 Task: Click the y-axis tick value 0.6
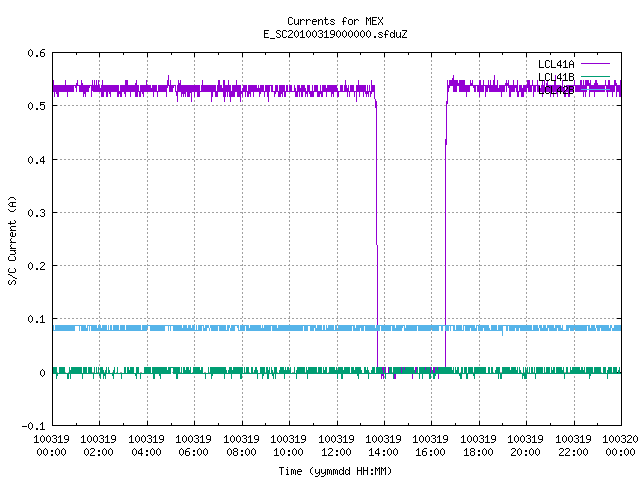click(36, 53)
